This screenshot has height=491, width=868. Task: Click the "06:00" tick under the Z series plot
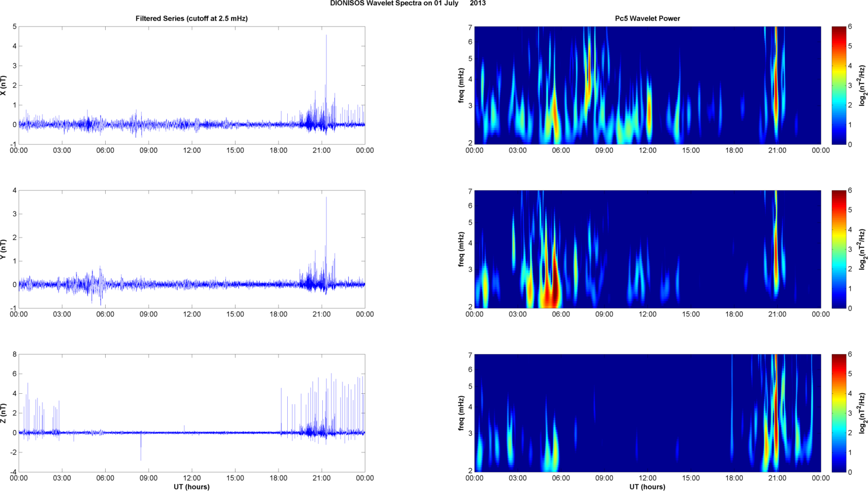[x=105, y=478]
